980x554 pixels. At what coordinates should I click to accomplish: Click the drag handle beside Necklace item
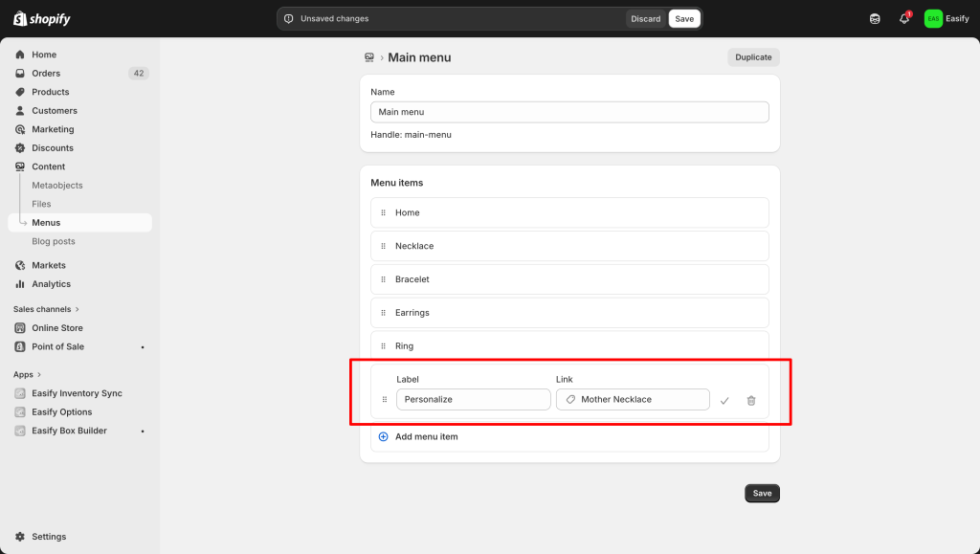tap(384, 246)
